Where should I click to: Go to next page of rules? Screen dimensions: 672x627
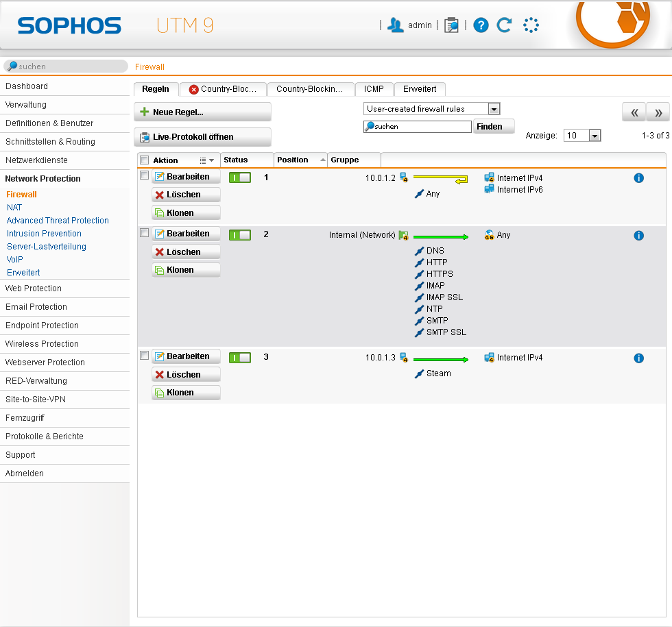point(658,112)
